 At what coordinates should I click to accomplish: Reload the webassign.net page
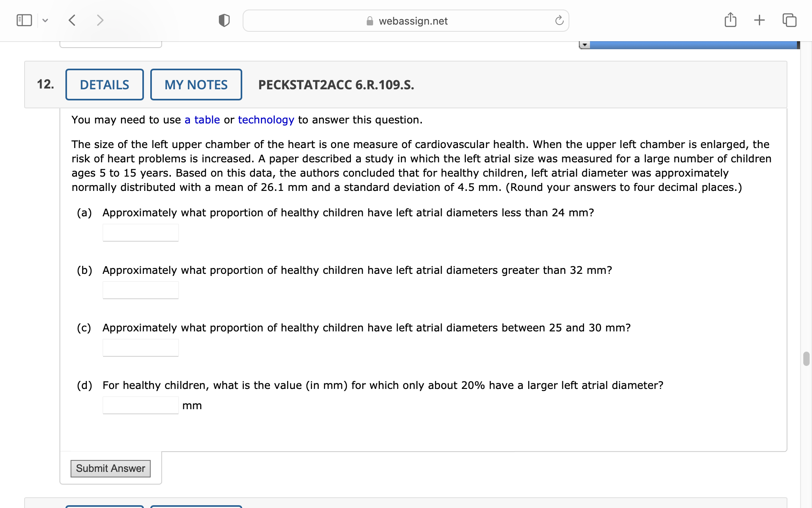(x=559, y=21)
